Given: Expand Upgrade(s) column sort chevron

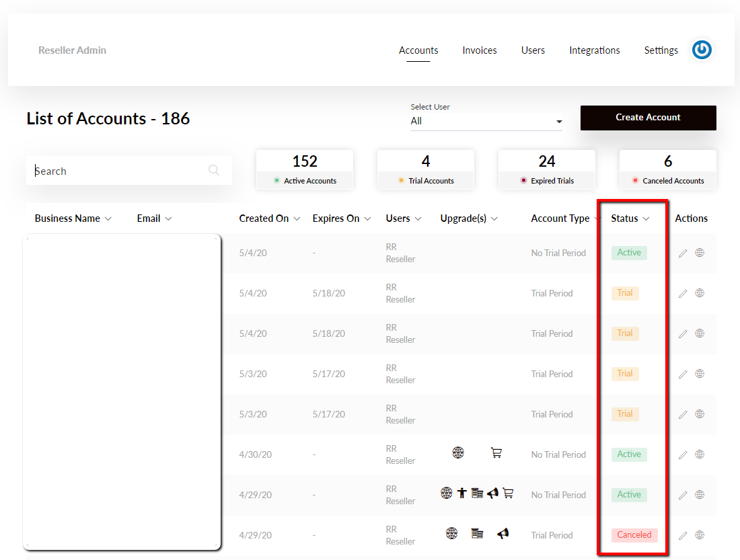Looking at the screenshot, I should click(x=494, y=219).
